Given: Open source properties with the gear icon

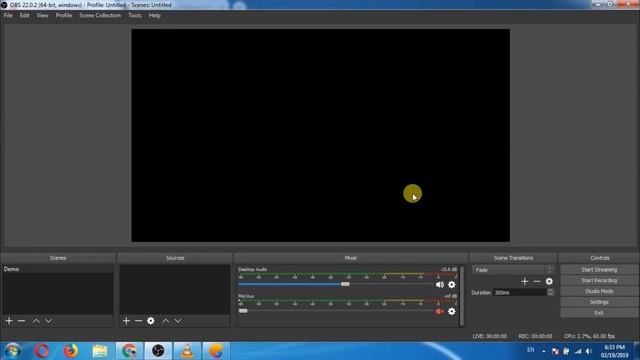Looking at the screenshot, I should click(x=151, y=321).
